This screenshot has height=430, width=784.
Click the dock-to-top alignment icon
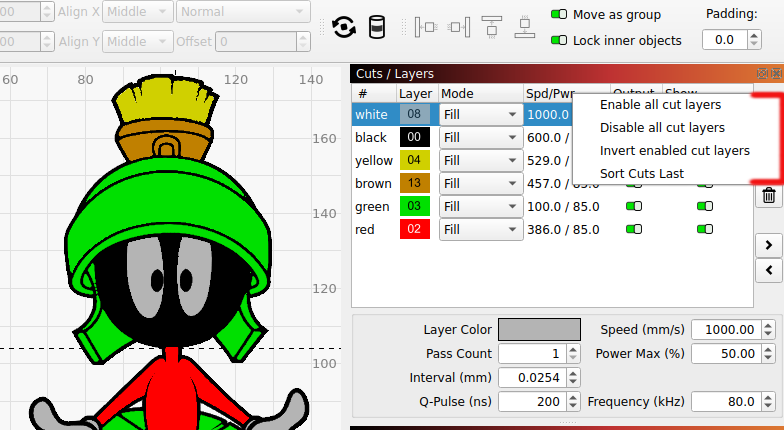coord(492,27)
